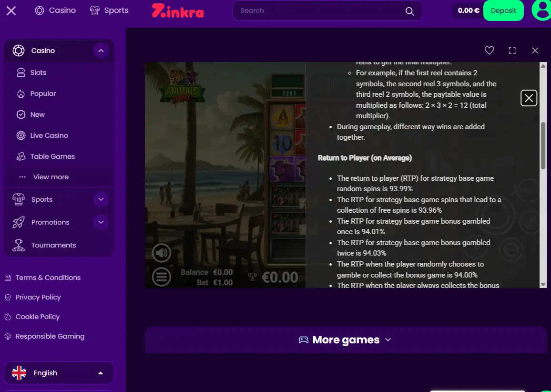Open game in fullscreen mode

[512, 51]
